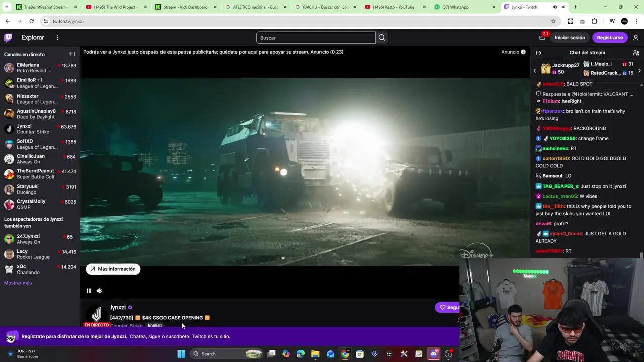Show next gift leaderboard entries

tap(639, 71)
